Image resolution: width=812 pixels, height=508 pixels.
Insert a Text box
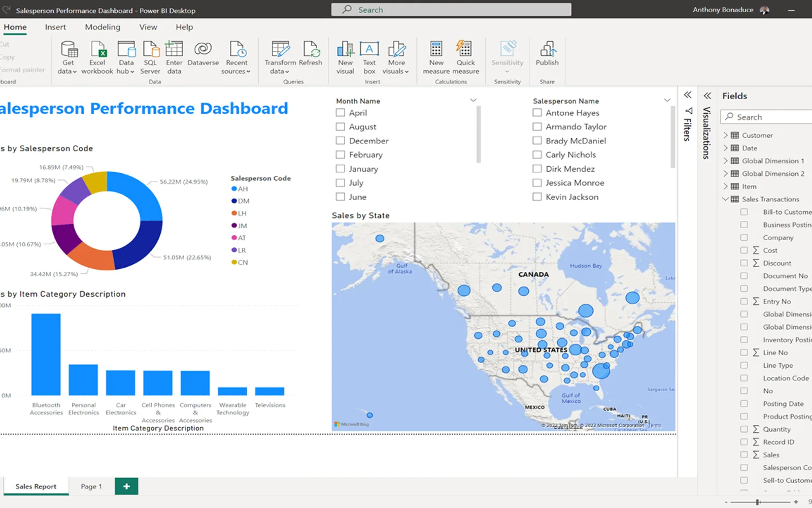[369, 57]
